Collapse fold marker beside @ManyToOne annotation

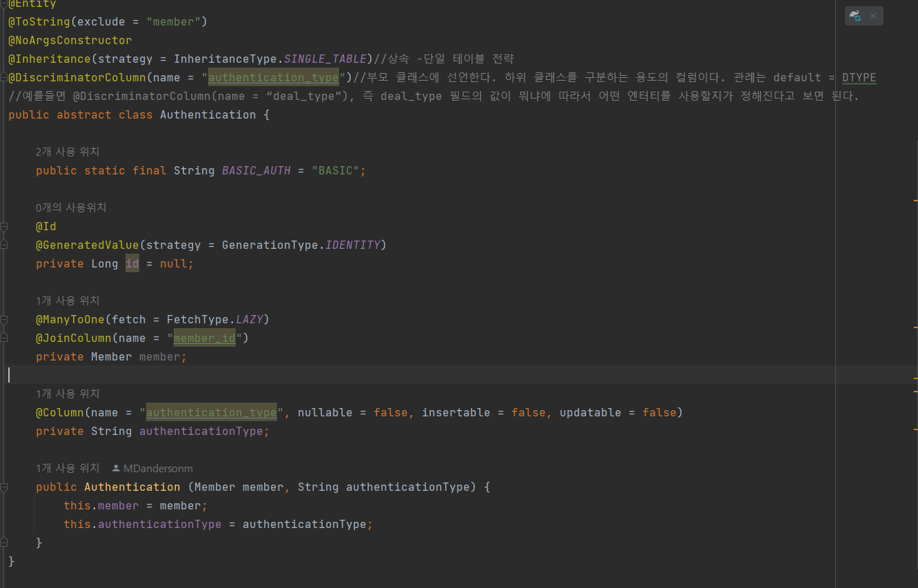pyautogui.click(x=4, y=319)
